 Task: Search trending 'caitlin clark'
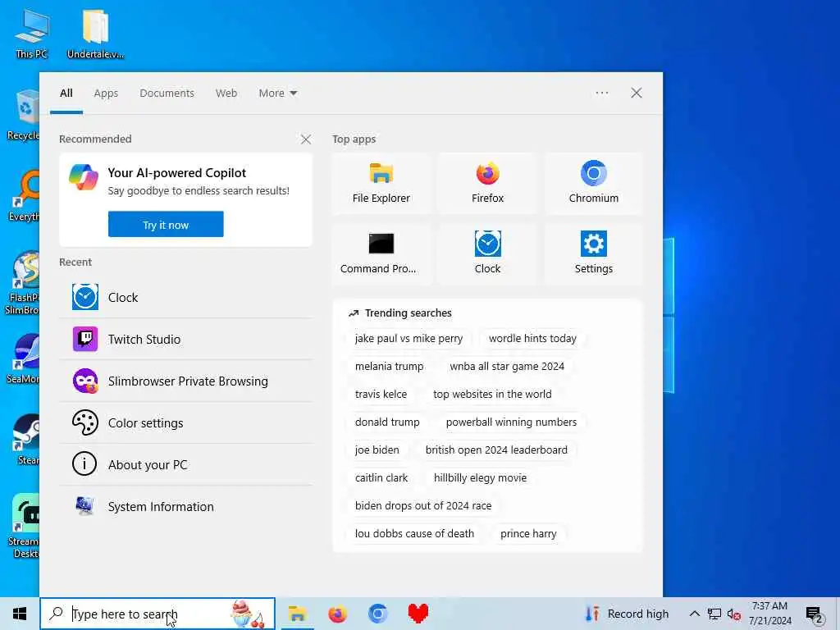tap(381, 478)
